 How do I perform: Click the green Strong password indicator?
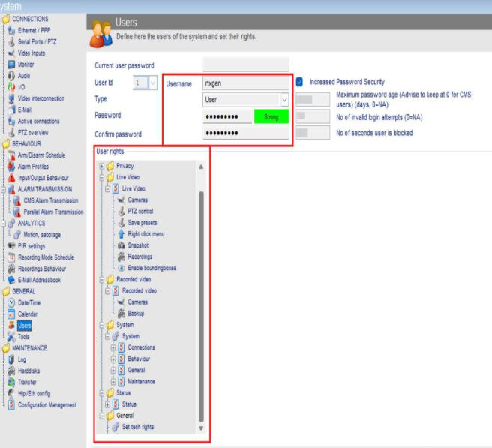click(x=271, y=117)
